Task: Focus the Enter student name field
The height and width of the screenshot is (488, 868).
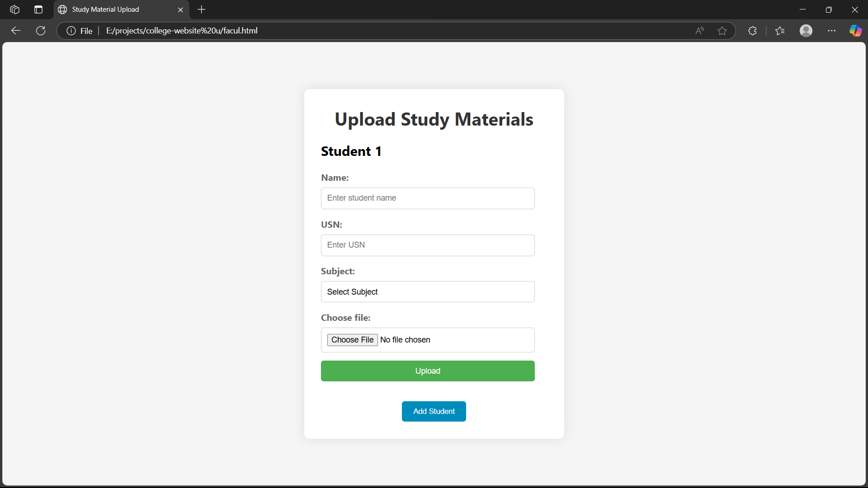Action: (x=427, y=198)
